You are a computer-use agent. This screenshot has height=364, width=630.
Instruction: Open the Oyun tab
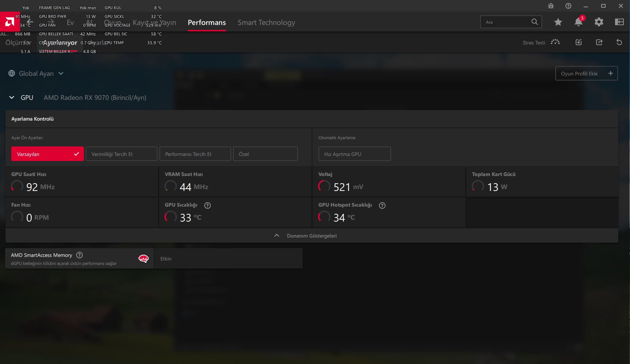point(112,22)
